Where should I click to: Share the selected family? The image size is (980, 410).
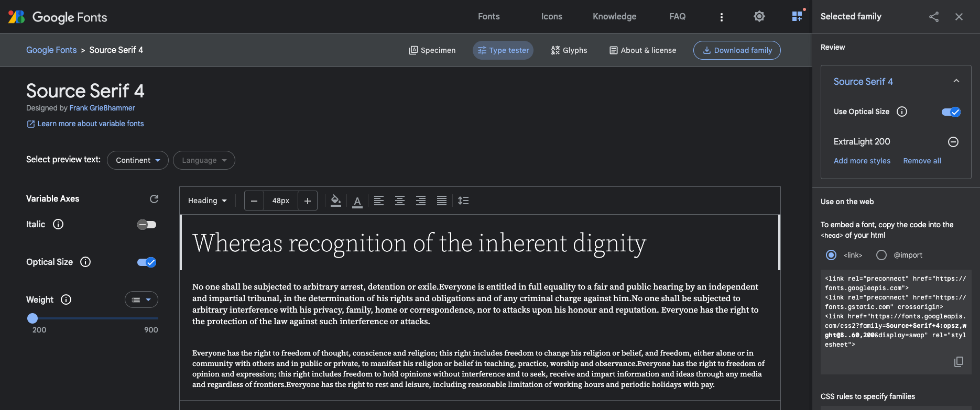[x=934, y=17]
